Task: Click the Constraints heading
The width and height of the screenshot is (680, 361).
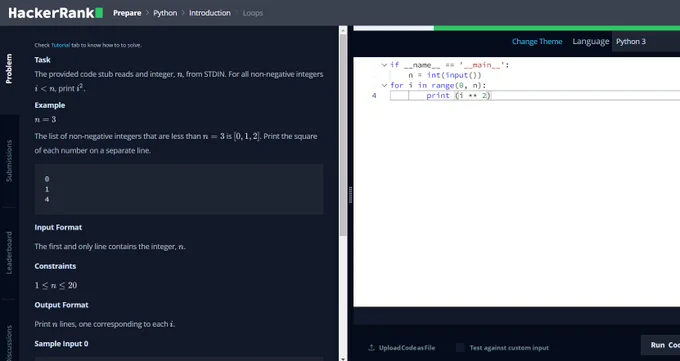Action: [55, 266]
